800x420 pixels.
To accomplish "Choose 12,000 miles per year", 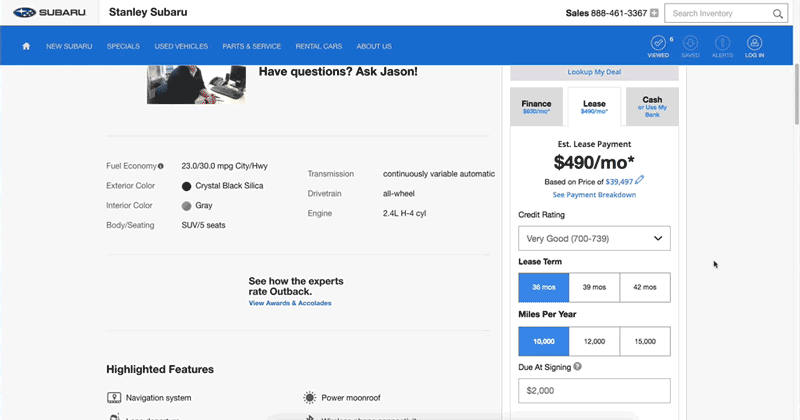I will pyautogui.click(x=594, y=341).
